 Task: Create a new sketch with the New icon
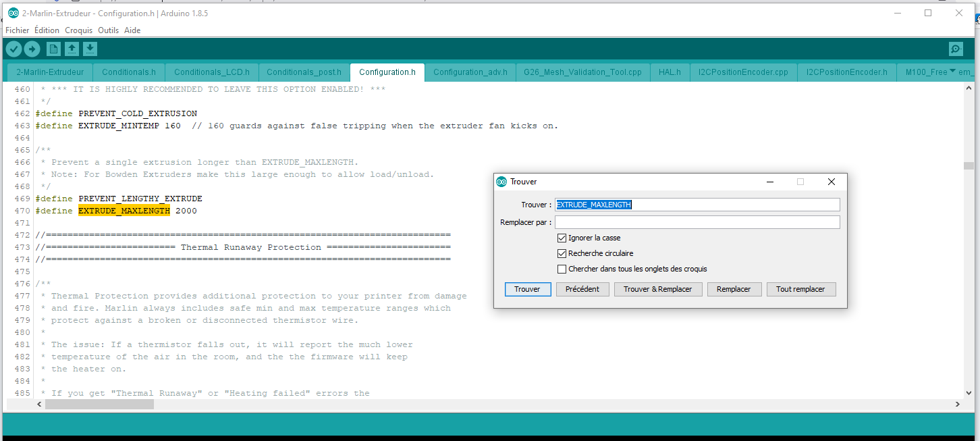point(53,49)
